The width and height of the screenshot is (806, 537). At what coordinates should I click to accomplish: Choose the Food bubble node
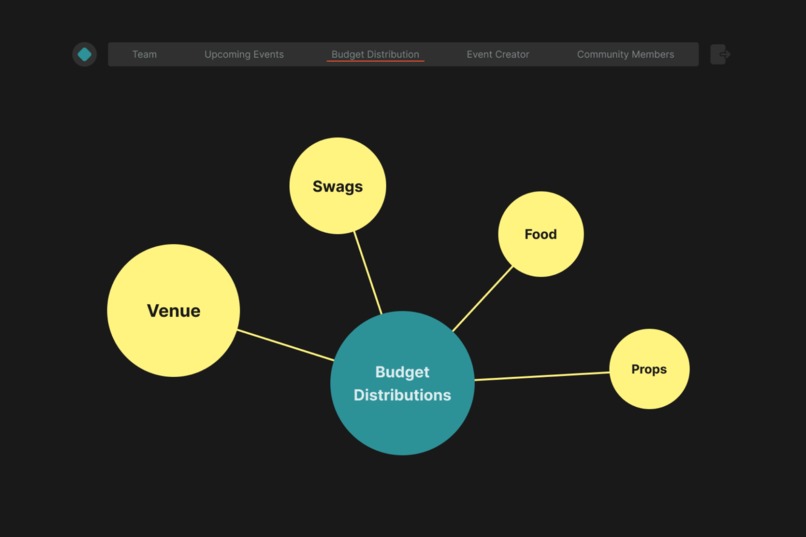[541, 234]
